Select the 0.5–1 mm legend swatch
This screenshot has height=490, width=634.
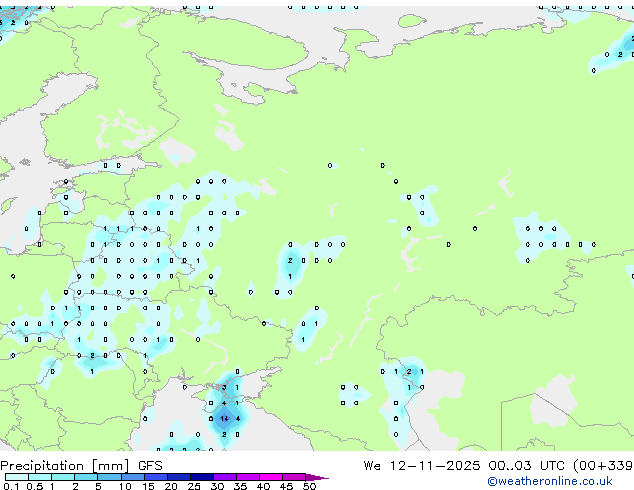(x=40, y=477)
